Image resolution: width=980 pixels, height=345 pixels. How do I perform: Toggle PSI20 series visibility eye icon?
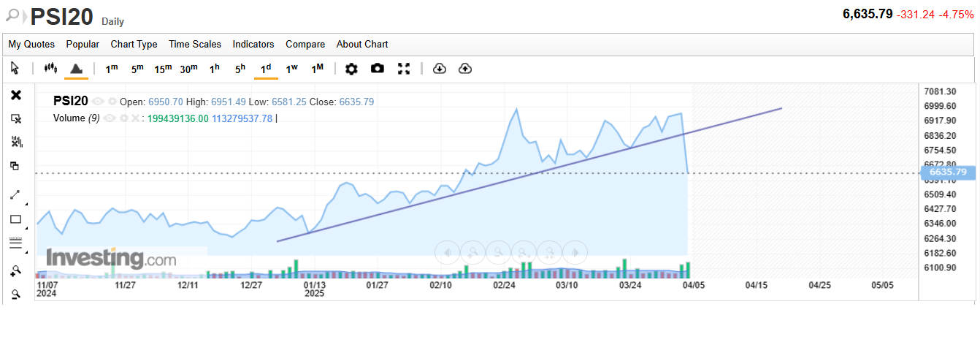pos(99,102)
